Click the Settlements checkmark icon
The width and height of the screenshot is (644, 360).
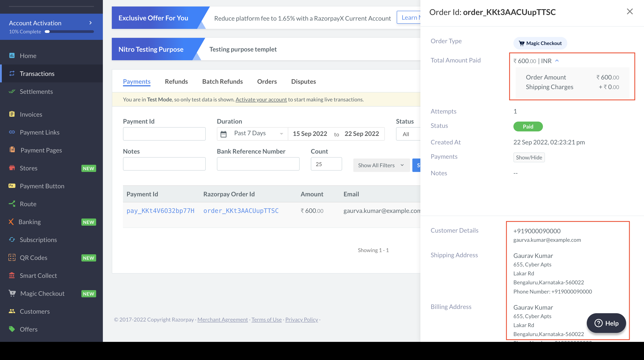coord(12,91)
